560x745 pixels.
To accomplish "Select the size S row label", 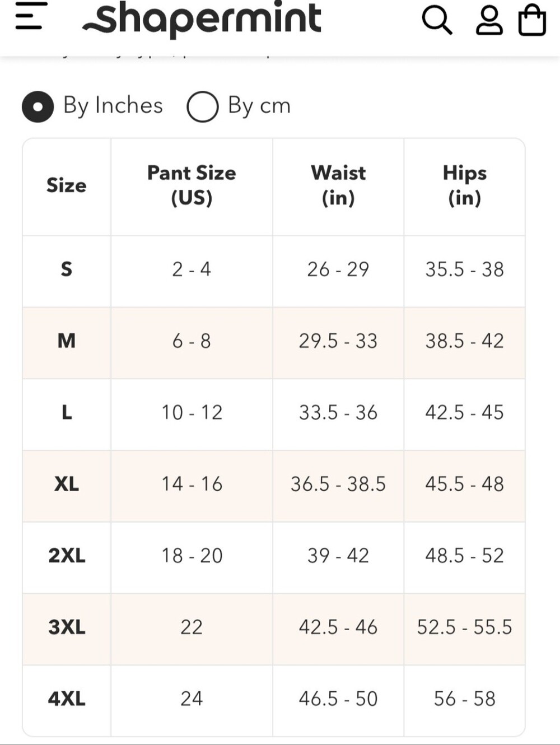I will click(67, 269).
